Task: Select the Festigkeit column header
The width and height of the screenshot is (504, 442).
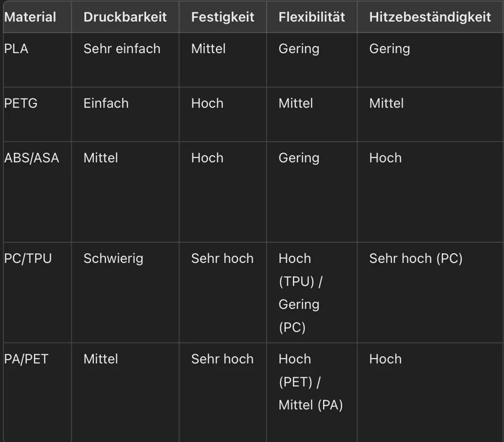Action: [x=223, y=17]
